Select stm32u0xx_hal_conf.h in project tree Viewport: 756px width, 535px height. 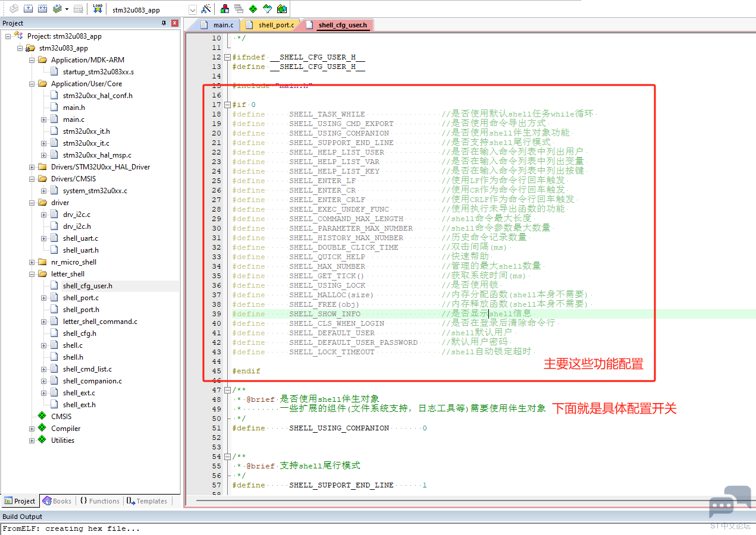98,96
